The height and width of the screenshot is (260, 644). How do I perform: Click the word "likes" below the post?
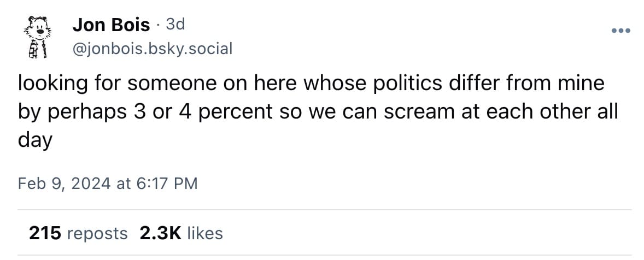tap(205, 233)
